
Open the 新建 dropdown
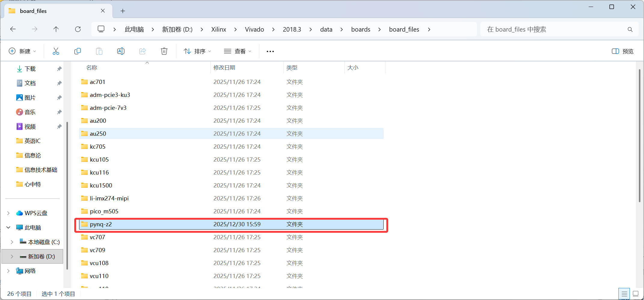pyautogui.click(x=23, y=51)
